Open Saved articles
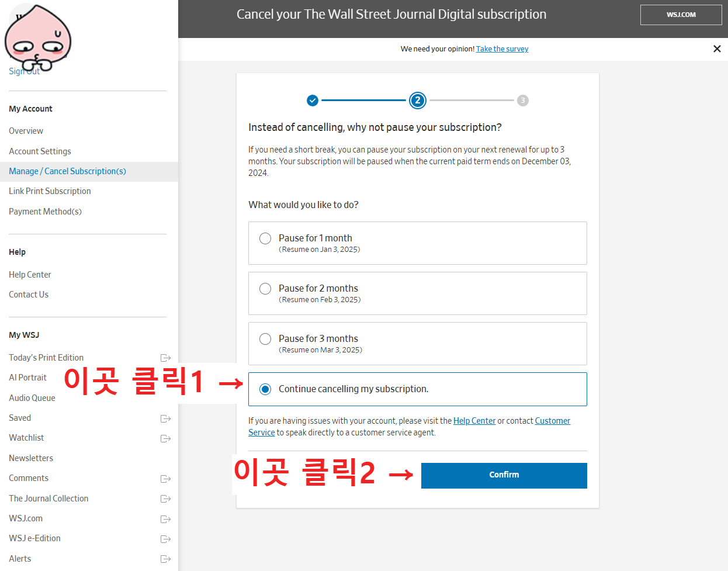 [20, 418]
